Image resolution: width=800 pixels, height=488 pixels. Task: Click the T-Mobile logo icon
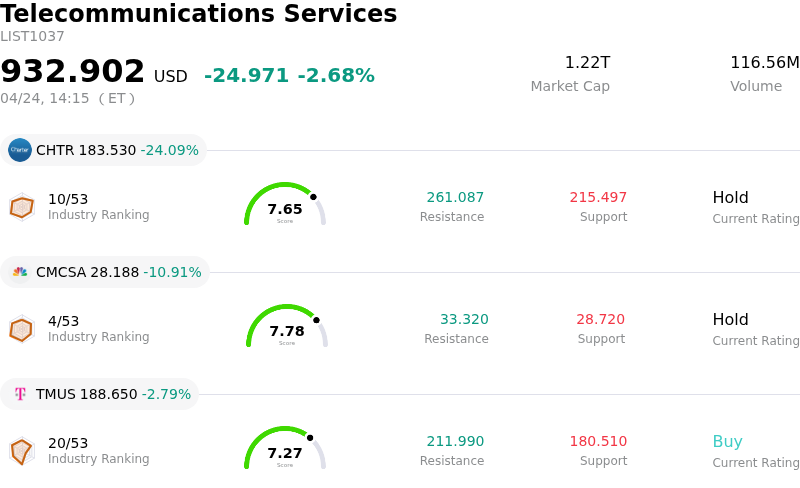(20, 394)
